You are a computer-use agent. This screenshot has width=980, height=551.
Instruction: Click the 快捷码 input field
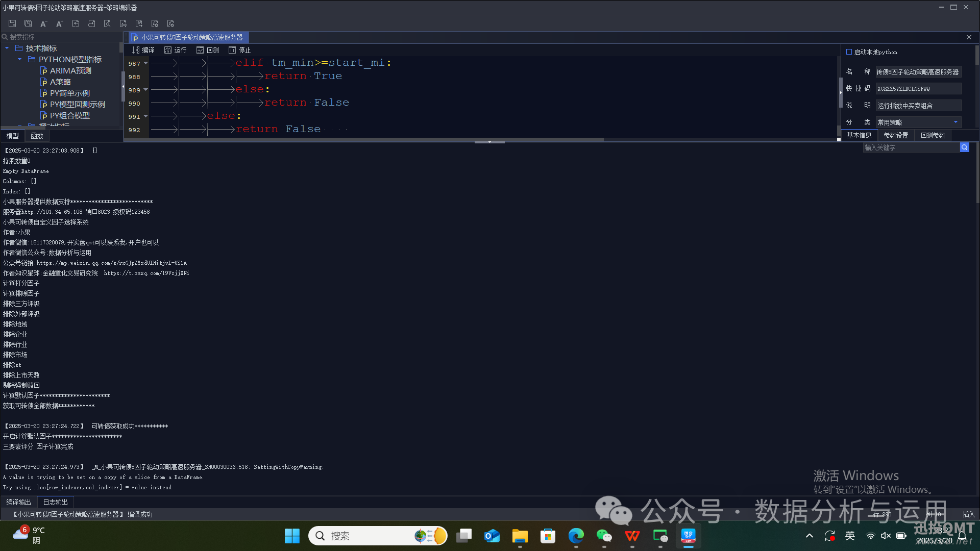point(918,89)
